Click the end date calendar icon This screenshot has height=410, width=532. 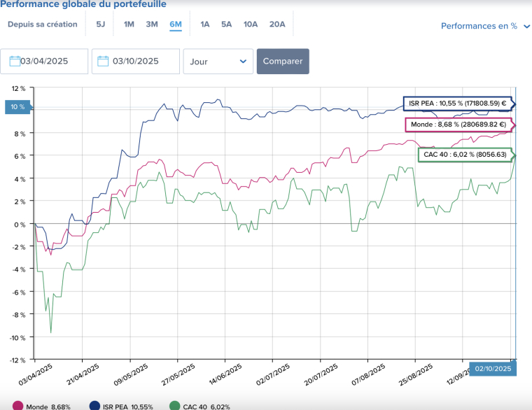[103, 62]
